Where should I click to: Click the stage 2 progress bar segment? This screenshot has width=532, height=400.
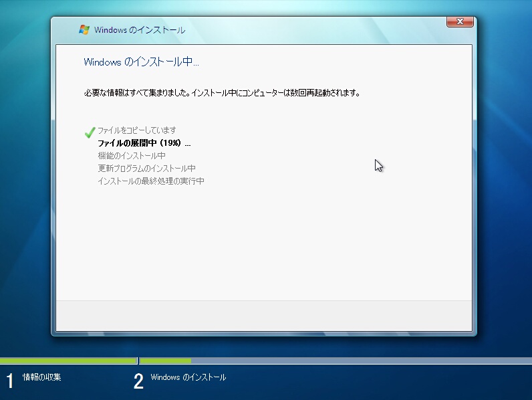(336, 361)
